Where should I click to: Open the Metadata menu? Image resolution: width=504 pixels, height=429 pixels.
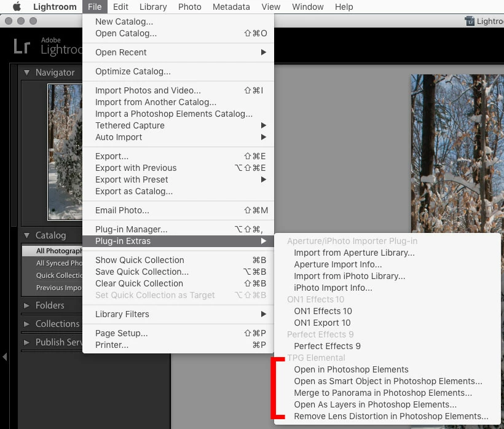pyautogui.click(x=231, y=7)
